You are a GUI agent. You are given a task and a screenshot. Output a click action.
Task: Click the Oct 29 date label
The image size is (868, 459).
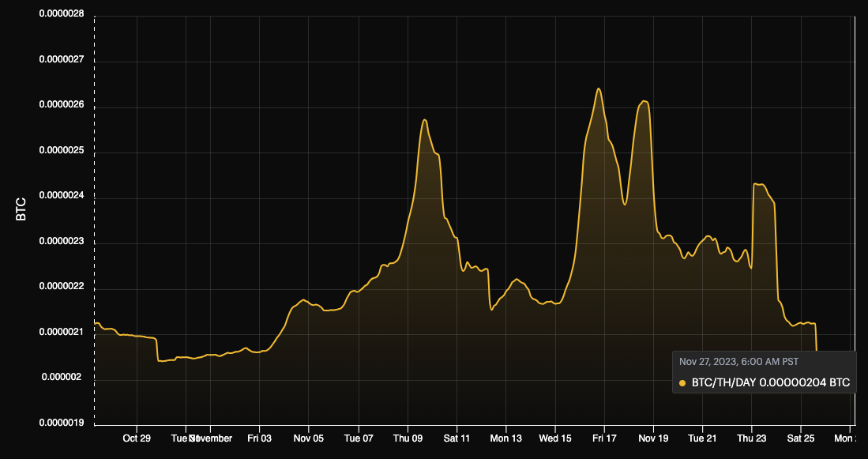[x=137, y=438]
